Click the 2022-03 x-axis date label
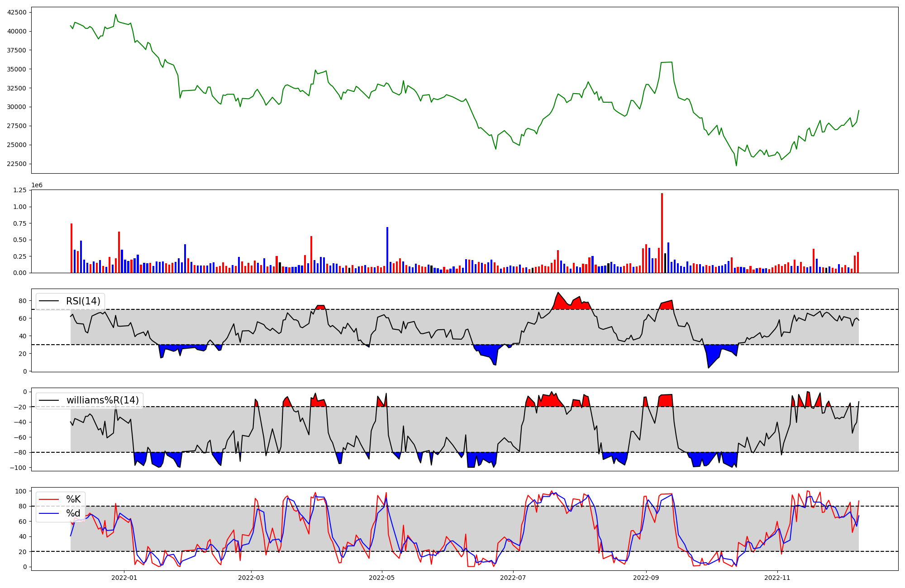Image resolution: width=905 pixels, height=588 pixels. [251, 578]
